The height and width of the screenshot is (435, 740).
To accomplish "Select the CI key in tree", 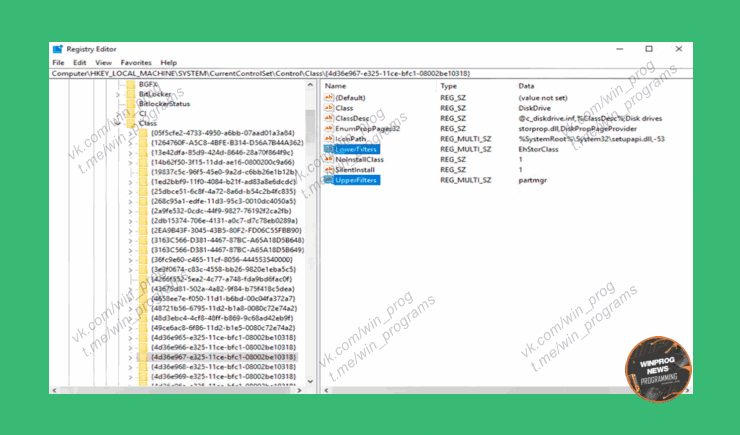I will pyautogui.click(x=143, y=114).
